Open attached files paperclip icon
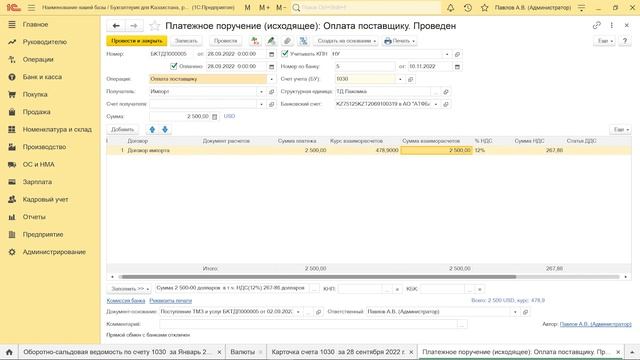 click(x=287, y=41)
